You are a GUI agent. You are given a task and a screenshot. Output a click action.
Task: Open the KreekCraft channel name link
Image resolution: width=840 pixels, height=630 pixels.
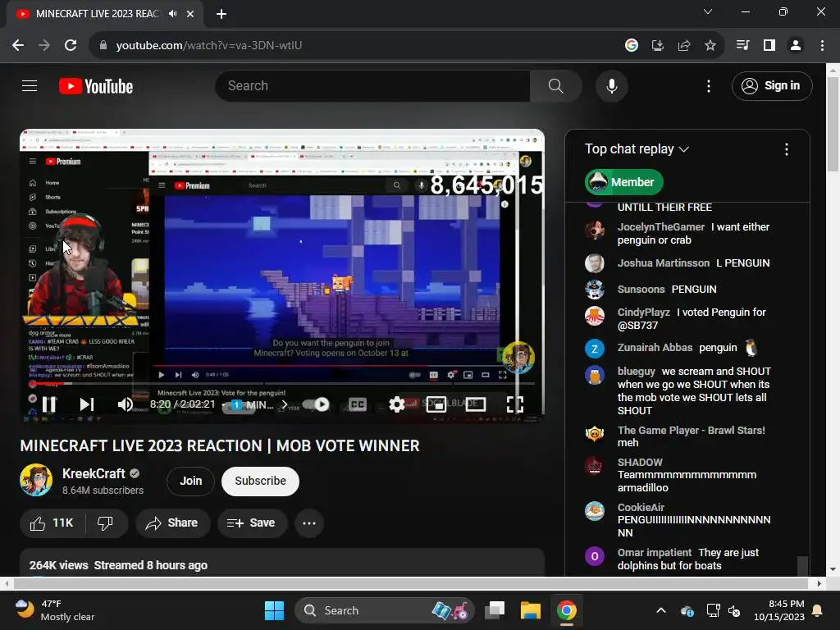(x=94, y=473)
